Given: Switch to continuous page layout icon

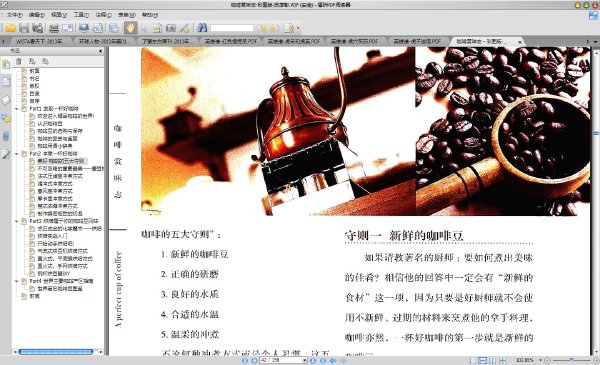Looking at the screenshot, I should pyautogui.click(x=483, y=360).
